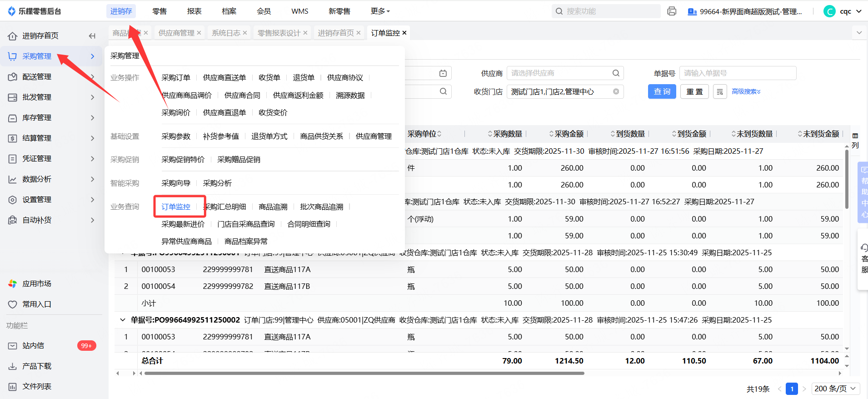Viewport: 868px width, 399px height.
Task: Open 收货单 in the purchasing menu
Action: [269, 78]
